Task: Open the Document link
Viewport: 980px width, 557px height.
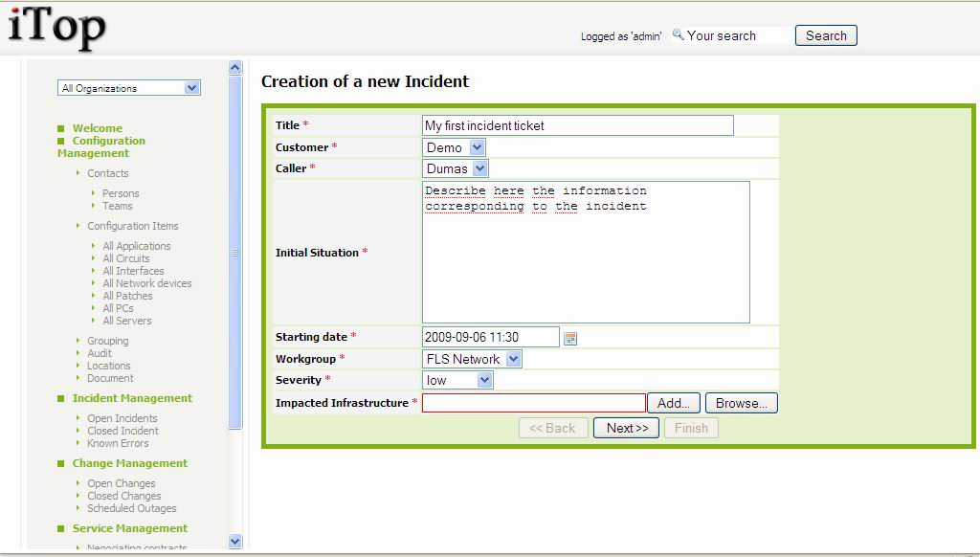Action: pyautogui.click(x=110, y=378)
